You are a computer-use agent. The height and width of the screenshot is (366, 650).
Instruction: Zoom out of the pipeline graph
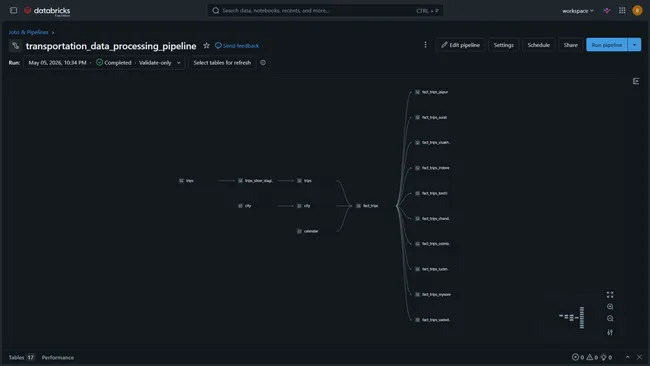(610, 319)
